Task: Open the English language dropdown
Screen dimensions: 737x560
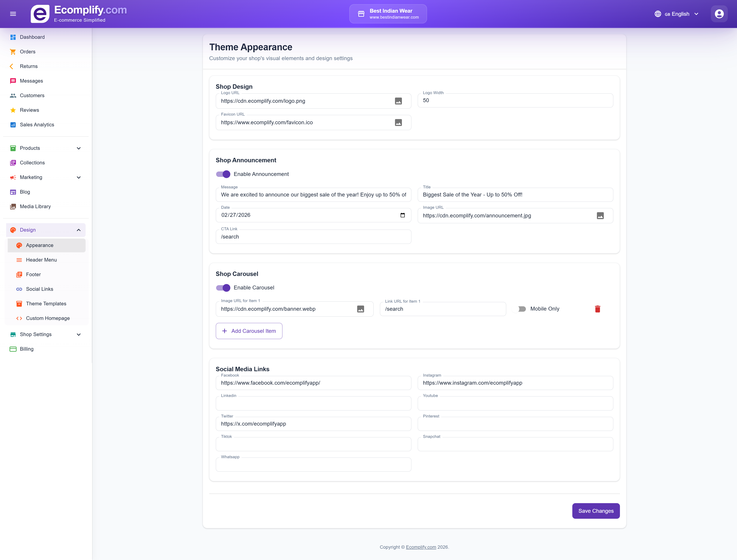Action: [676, 14]
